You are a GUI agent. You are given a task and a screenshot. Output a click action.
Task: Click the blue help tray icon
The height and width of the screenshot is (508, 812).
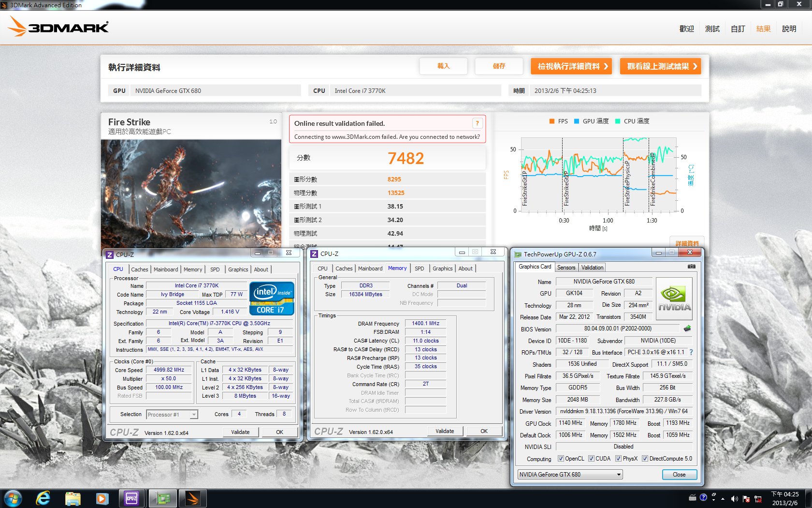pos(703,497)
